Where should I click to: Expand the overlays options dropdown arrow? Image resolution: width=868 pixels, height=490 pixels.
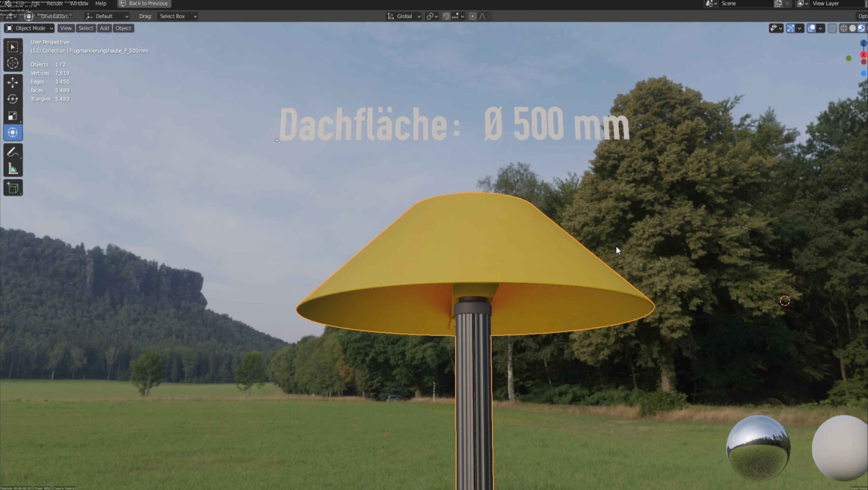tap(820, 28)
